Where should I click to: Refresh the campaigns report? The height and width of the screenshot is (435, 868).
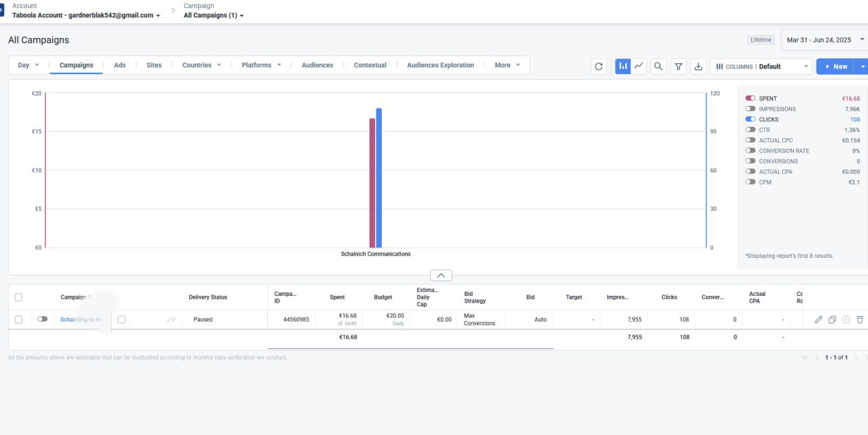pyautogui.click(x=599, y=66)
